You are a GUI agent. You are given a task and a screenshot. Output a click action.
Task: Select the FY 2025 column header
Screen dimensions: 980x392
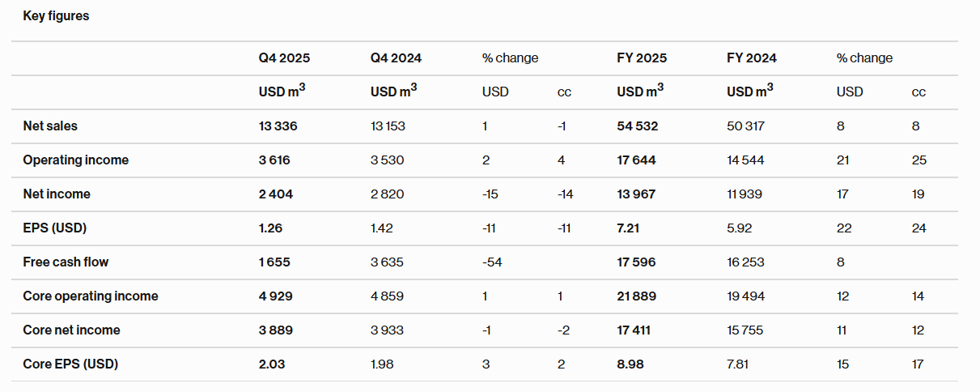[x=642, y=58]
